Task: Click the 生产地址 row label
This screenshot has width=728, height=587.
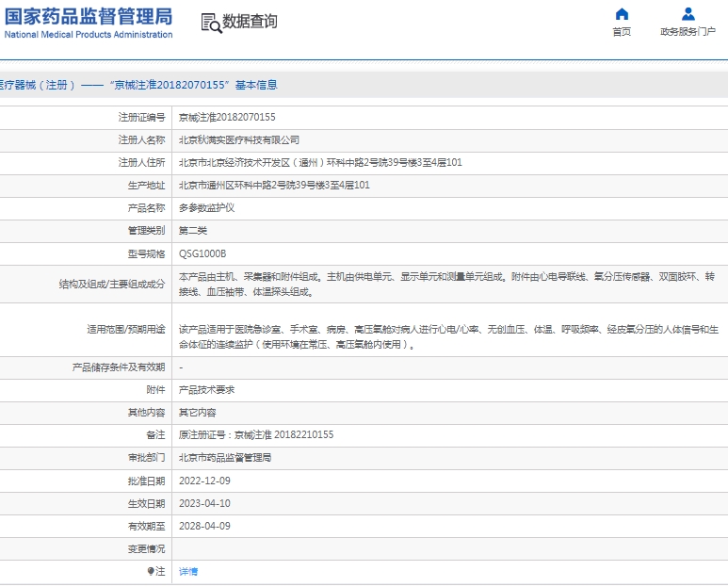Action: click(x=146, y=186)
